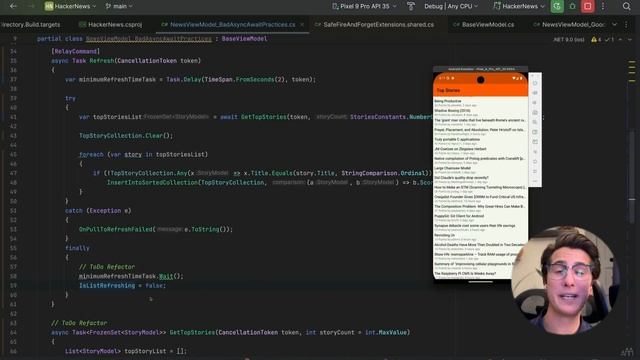640x360 pixels.
Task: Open emulator extended controls (three dots)
Action: point(535,181)
